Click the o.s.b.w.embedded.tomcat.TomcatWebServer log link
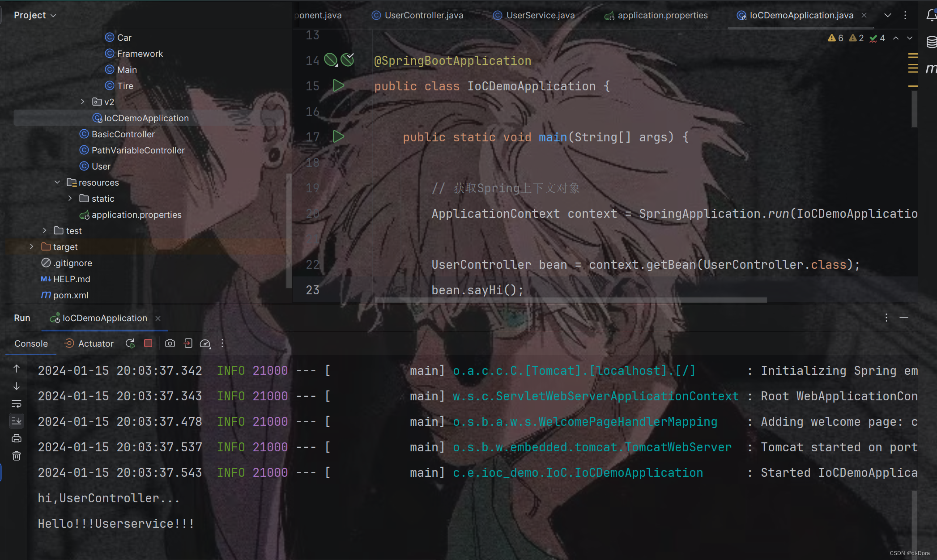The width and height of the screenshot is (937, 560). click(592, 447)
